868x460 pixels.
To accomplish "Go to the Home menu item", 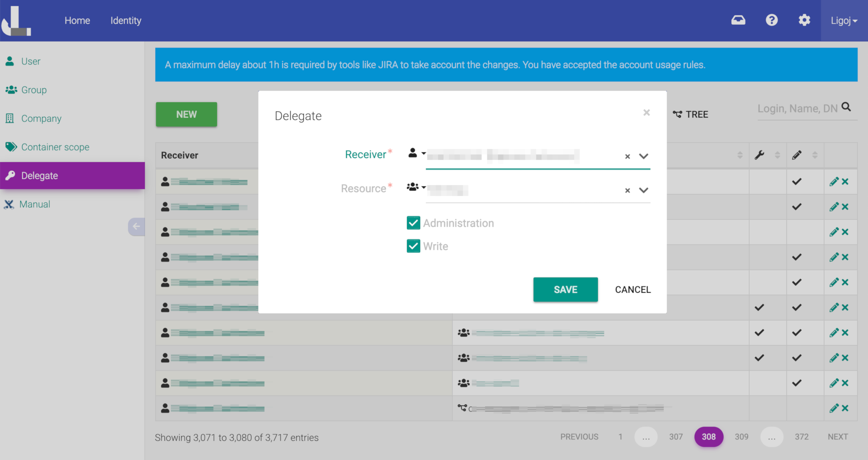I will (77, 20).
